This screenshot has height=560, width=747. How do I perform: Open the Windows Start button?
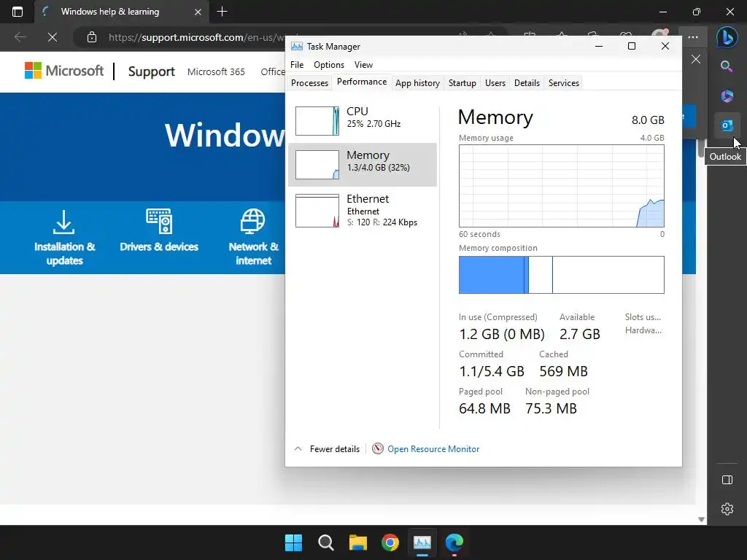(293, 542)
